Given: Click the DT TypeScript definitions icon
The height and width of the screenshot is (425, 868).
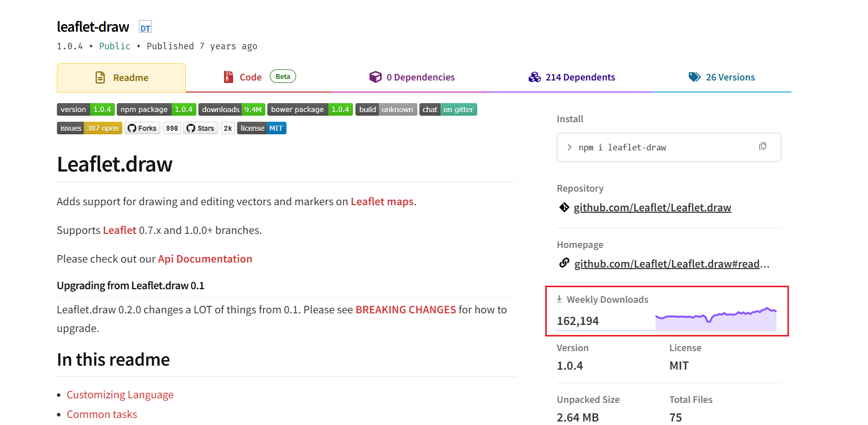Looking at the screenshot, I should click(x=145, y=28).
